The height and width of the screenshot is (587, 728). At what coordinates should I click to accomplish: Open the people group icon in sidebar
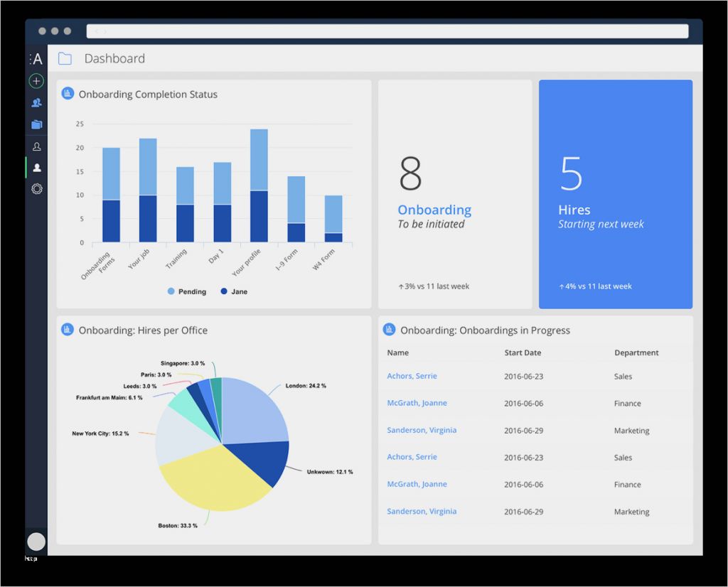pos(36,103)
